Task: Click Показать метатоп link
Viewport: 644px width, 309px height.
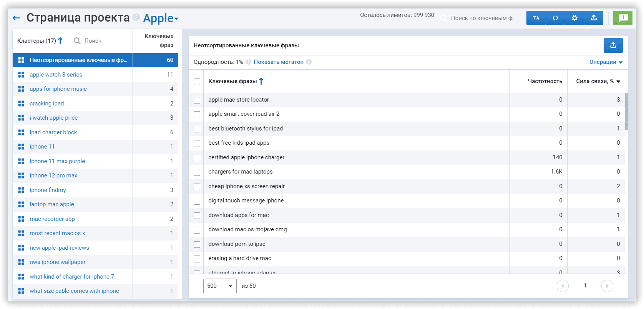Action: [279, 62]
